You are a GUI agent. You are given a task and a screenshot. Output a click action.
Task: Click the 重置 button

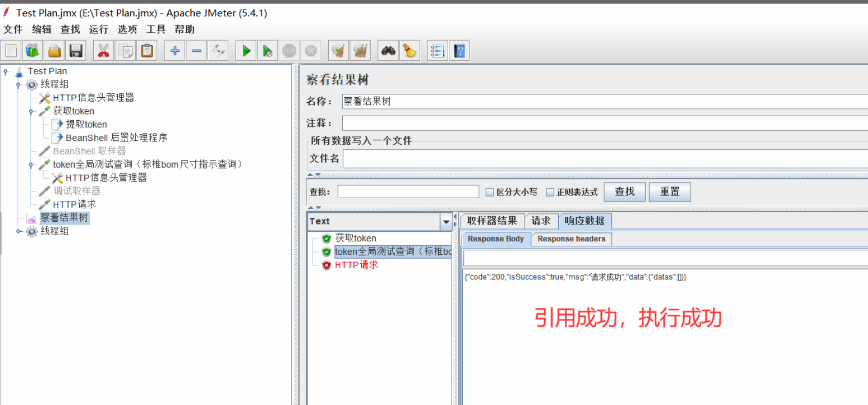click(670, 192)
